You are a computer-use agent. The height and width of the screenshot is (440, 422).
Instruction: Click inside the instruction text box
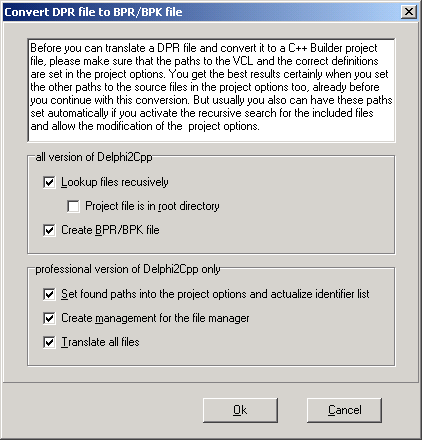click(211, 90)
